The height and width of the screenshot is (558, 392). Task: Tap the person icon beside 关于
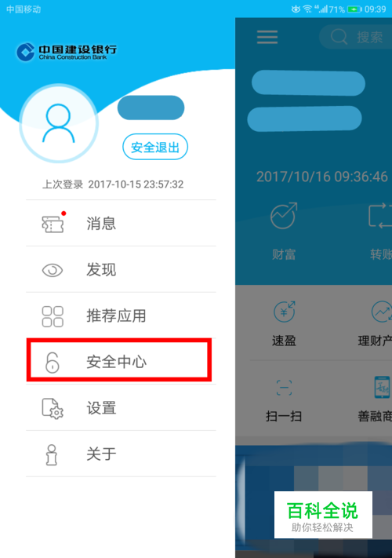click(x=52, y=454)
